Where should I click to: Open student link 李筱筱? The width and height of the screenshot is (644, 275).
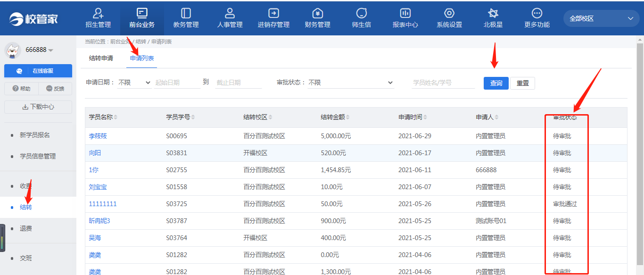pyautogui.click(x=98, y=136)
